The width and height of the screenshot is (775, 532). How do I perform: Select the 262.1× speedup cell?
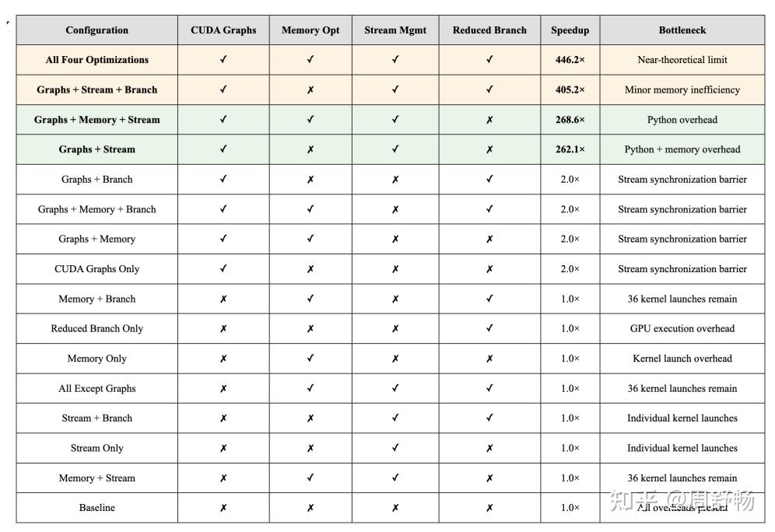coord(570,149)
